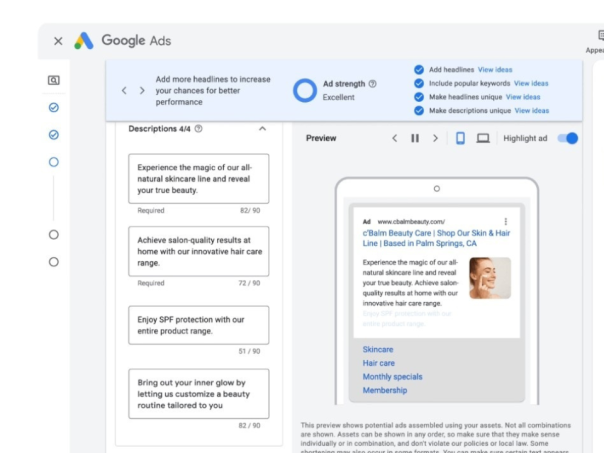Collapse the Descriptions section chevron
Viewport: 604px width, 453px height.
tap(262, 129)
